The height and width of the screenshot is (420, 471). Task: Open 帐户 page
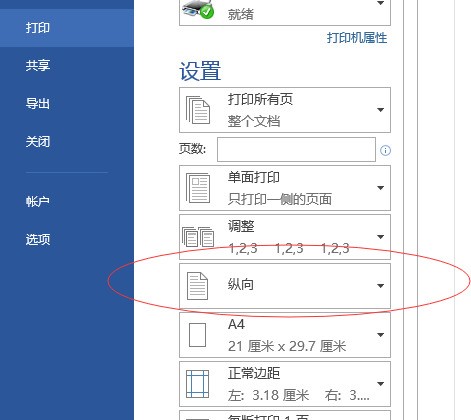(38, 201)
